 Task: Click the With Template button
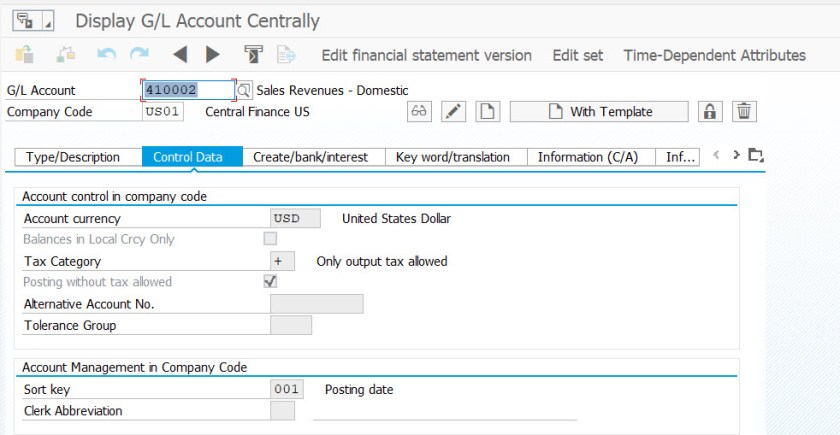(x=599, y=112)
